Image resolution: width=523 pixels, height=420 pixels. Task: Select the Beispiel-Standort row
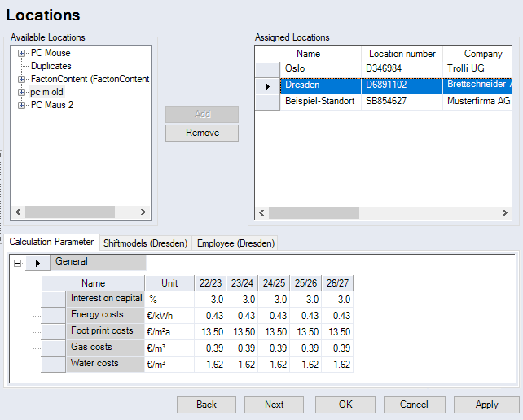point(319,101)
